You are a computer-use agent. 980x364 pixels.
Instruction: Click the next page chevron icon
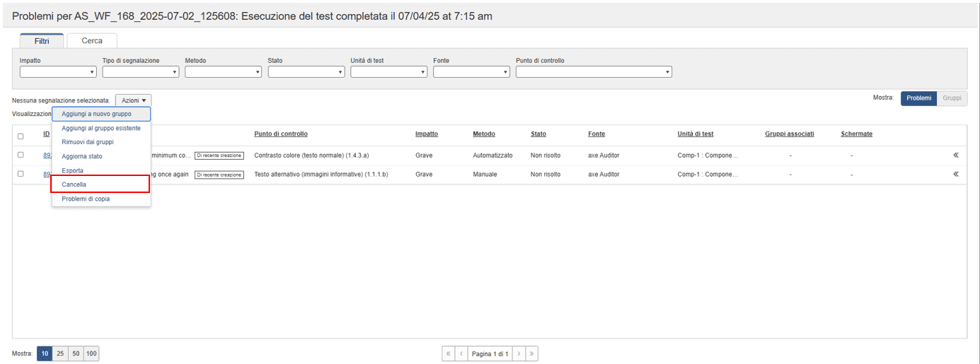(519, 353)
